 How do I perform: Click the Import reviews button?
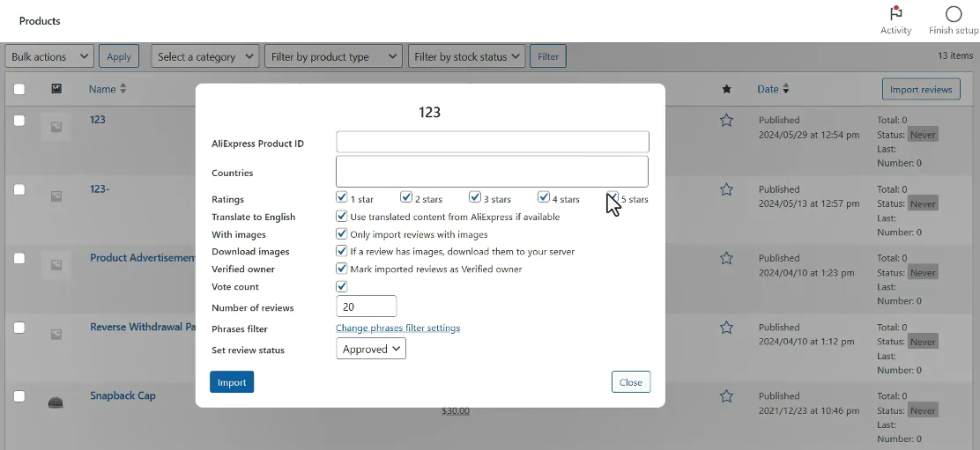[x=921, y=89]
